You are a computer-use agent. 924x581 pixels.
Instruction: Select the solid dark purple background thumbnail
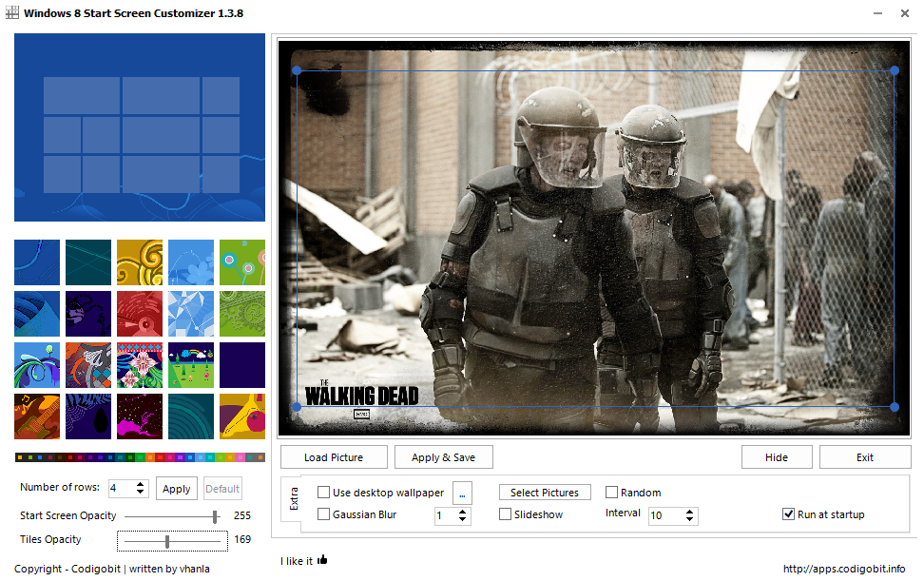242,365
